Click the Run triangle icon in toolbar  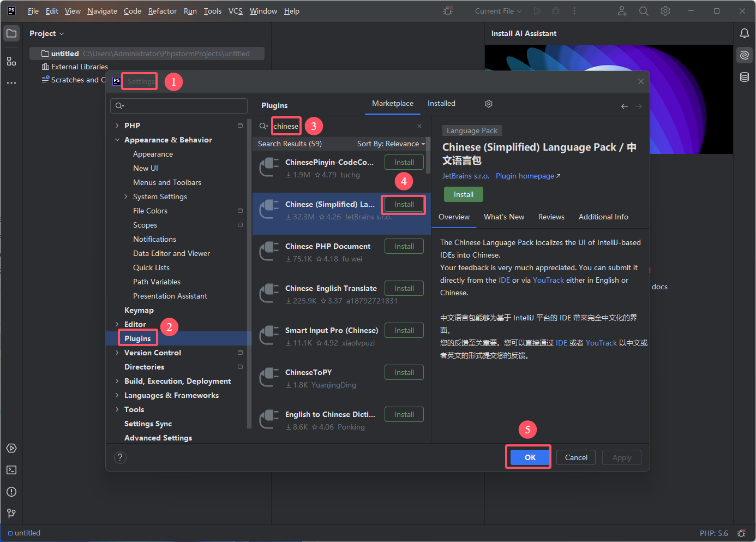click(538, 11)
